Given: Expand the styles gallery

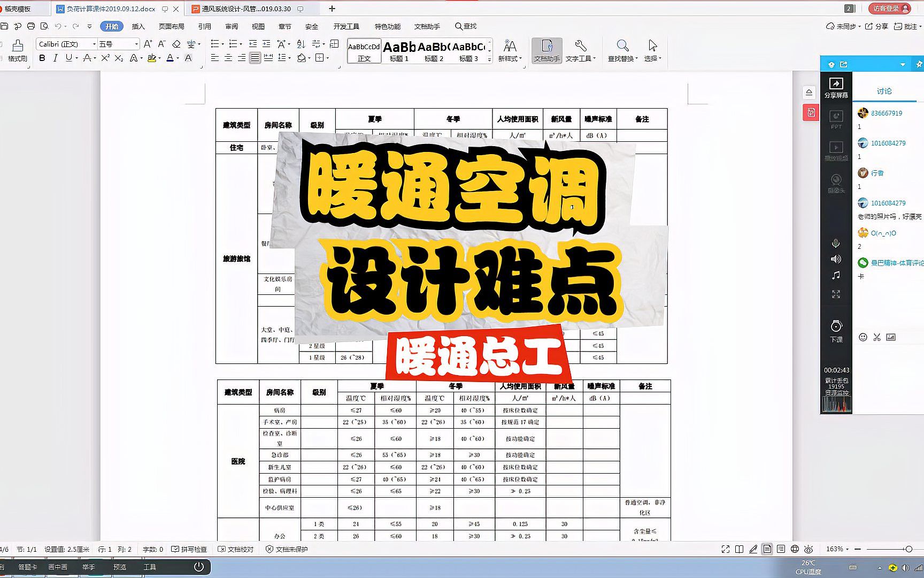Looking at the screenshot, I should tap(489, 60).
